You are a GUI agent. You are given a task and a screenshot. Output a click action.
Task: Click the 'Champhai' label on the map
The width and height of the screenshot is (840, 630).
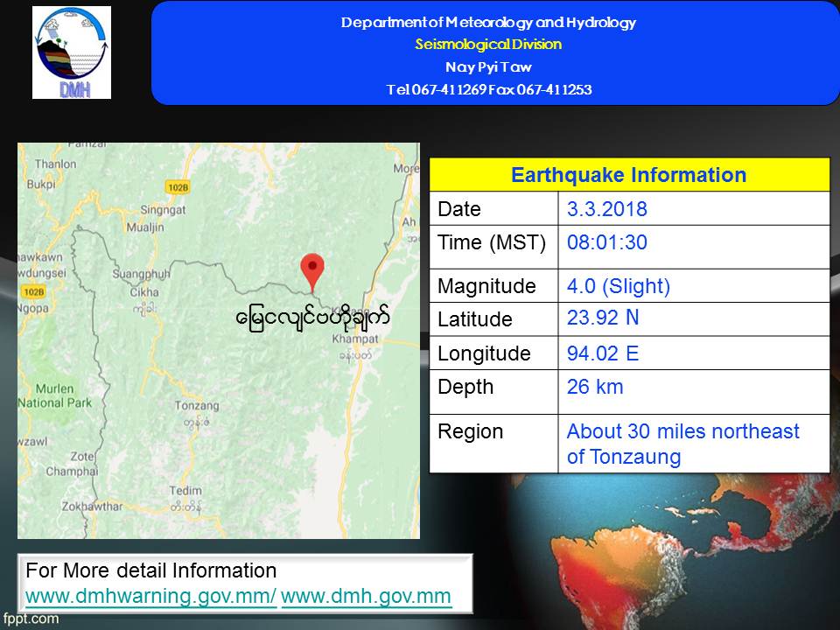72,472
